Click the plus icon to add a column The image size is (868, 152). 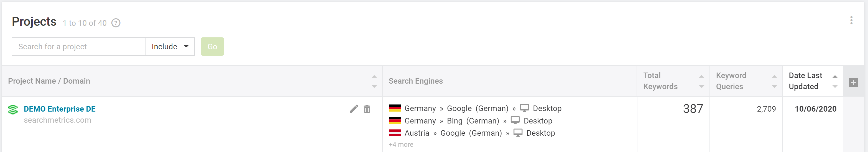tap(853, 83)
